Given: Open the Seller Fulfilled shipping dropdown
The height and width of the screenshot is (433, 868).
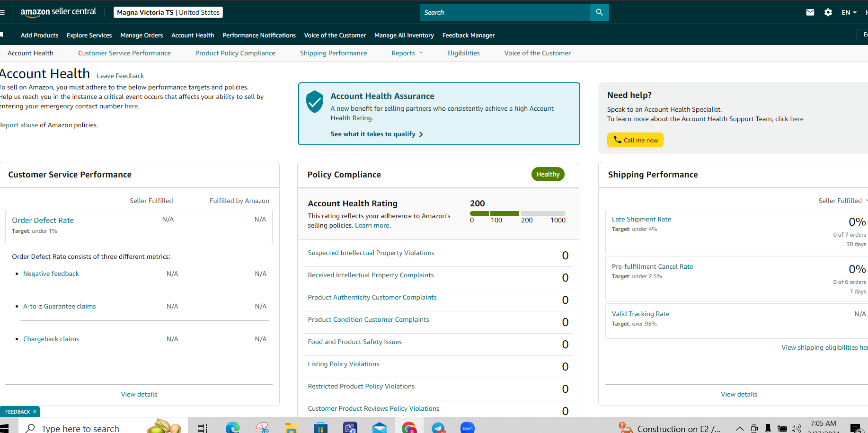Looking at the screenshot, I should click(x=843, y=201).
